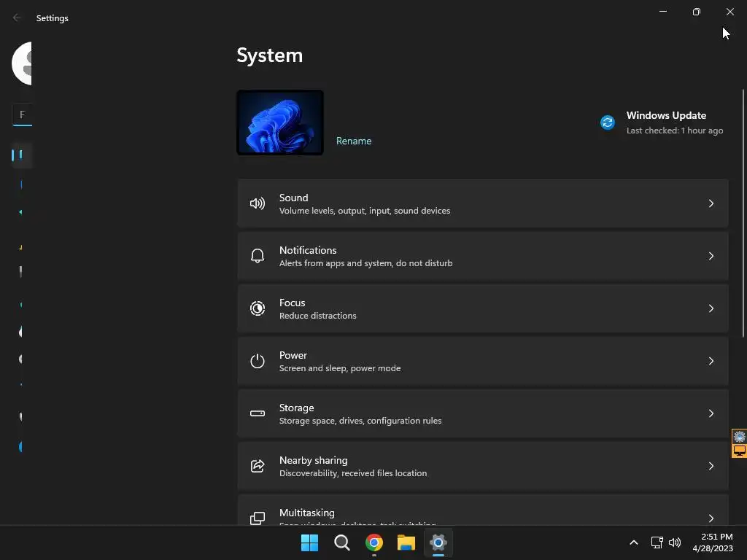Expand Power row chevron
The width and height of the screenshot is (747, 560).
tap(711, 361)
